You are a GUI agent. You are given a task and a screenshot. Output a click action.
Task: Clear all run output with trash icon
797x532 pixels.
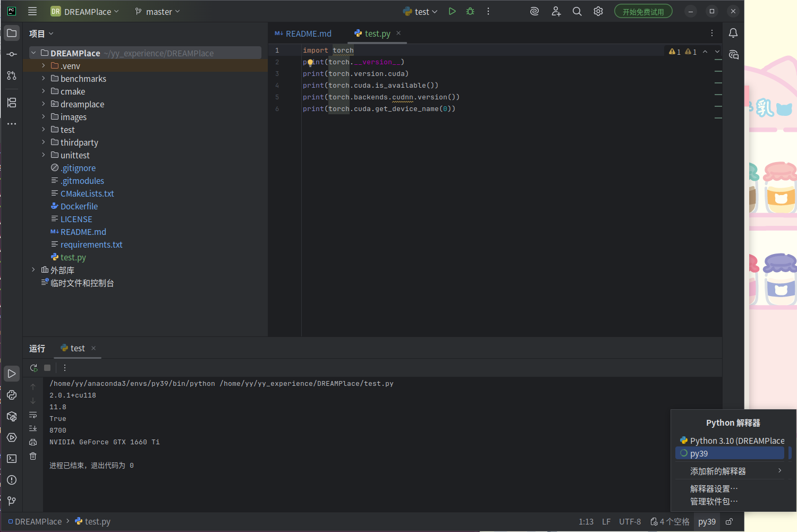(33, 456)
